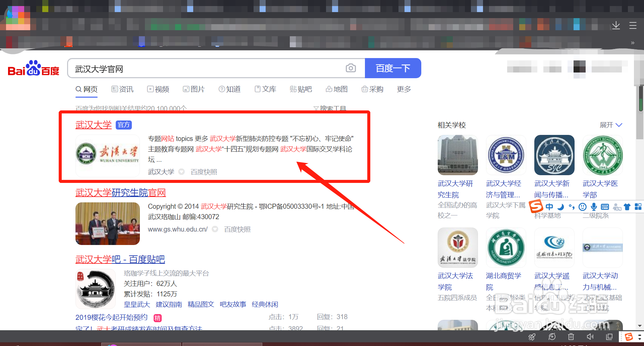
Task: Open the browser downloads icon
Action: (616, 25)
